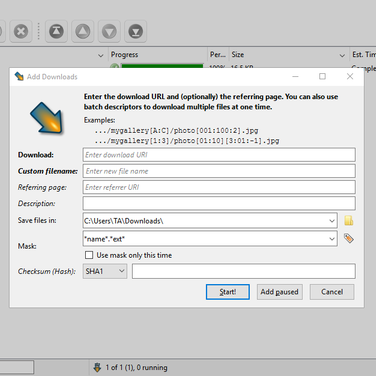Click the Add paused button
Image resolution: width=376 pixels, height=376 pixels.
coord(279,292)
